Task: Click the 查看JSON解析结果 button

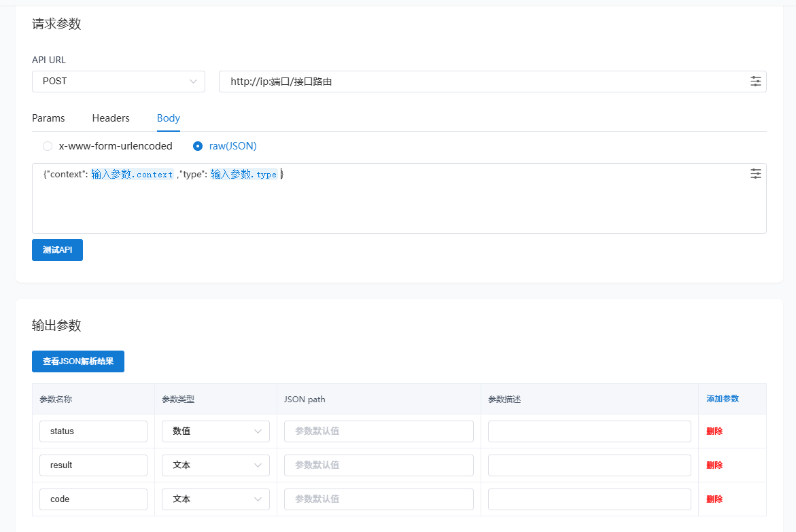Action: coord(78,361)
